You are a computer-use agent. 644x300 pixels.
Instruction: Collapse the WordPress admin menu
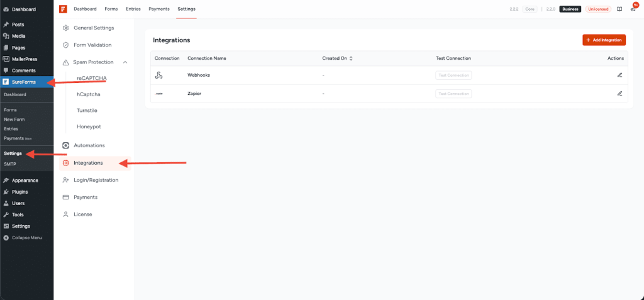[x=23, y=238]
